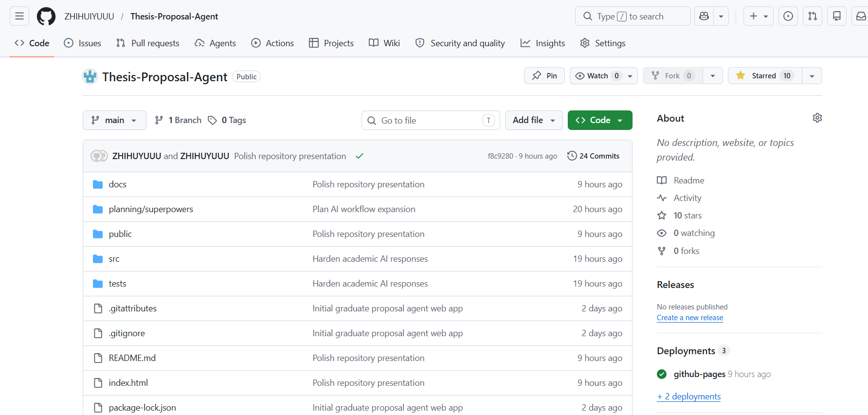
Task: Open the .gitignore file
Action: pos(127,333)
